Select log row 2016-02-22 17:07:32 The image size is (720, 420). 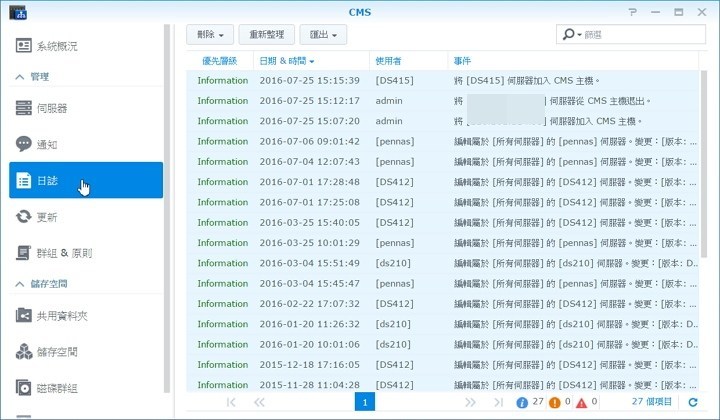tap(443, 303)
